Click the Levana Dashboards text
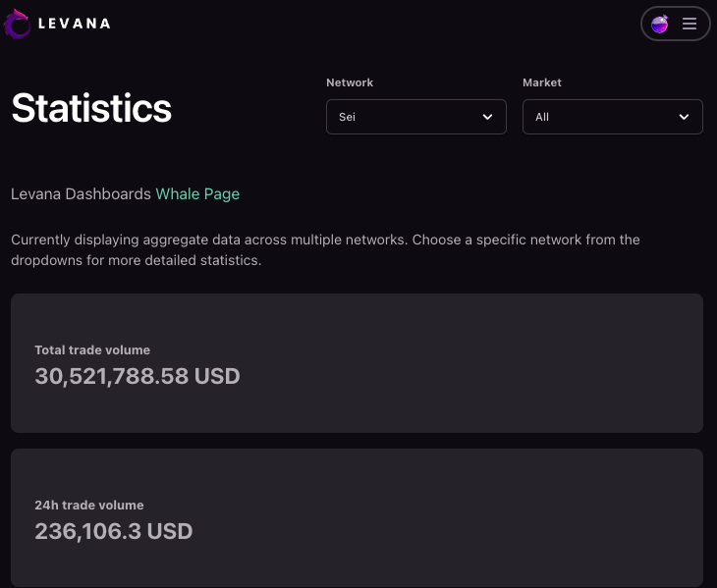Viewport: 717px width, 588px height. pyautogui.click(x=81, y=194)
